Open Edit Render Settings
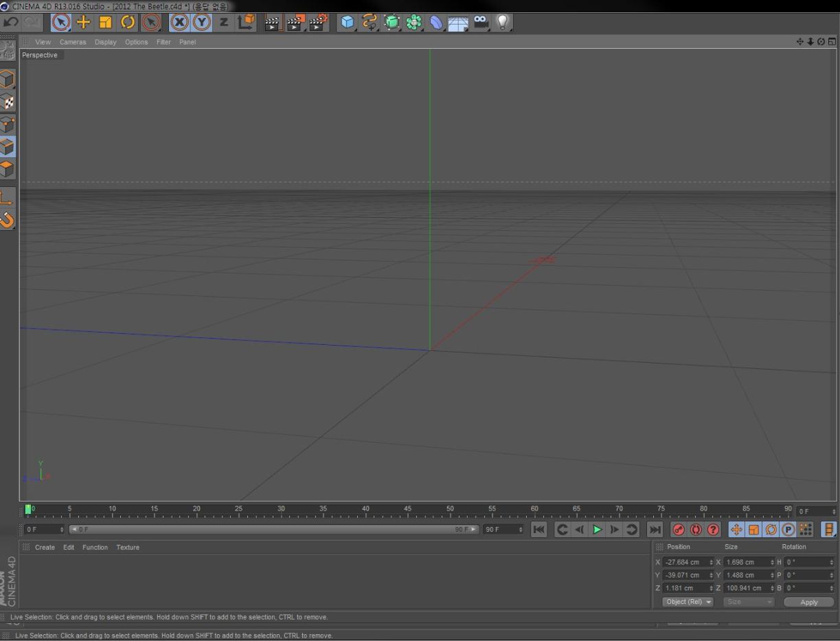 (x=318, y=23)
